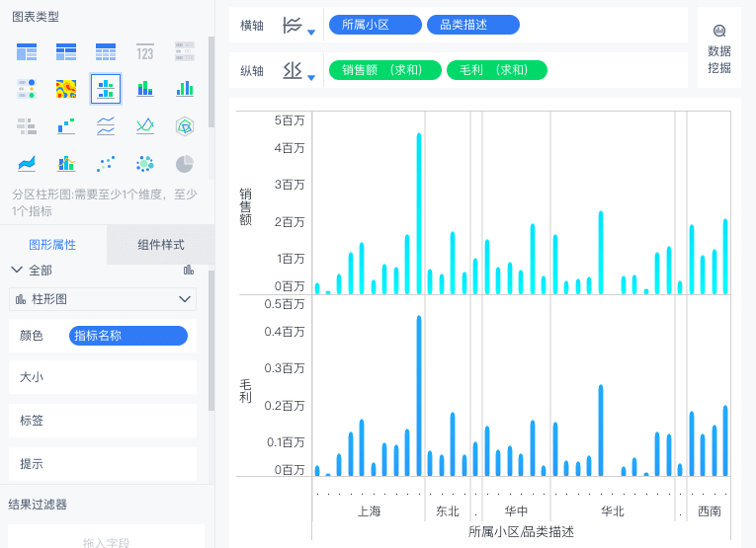Select the partitioned column chart icon

tap(106, 89)
